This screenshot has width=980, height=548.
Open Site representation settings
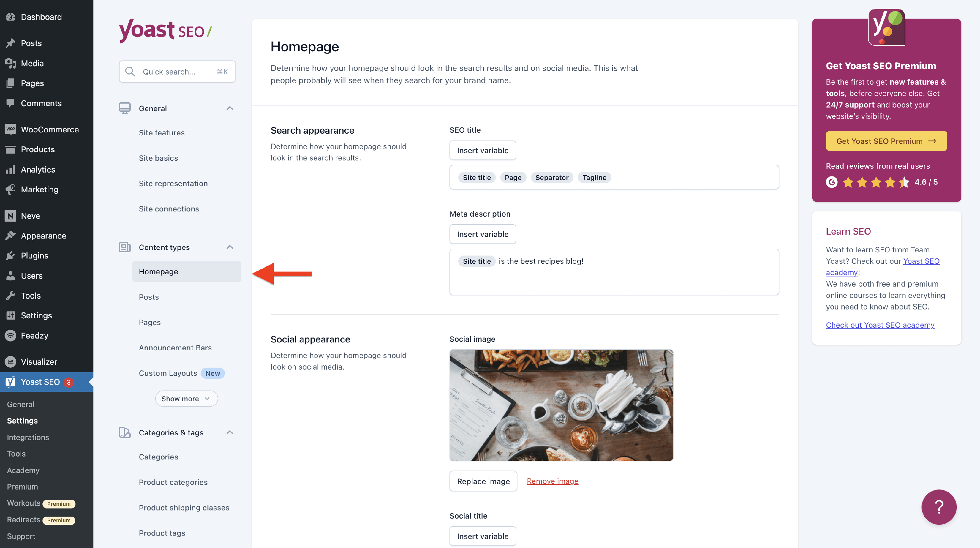tap(173, 183)
